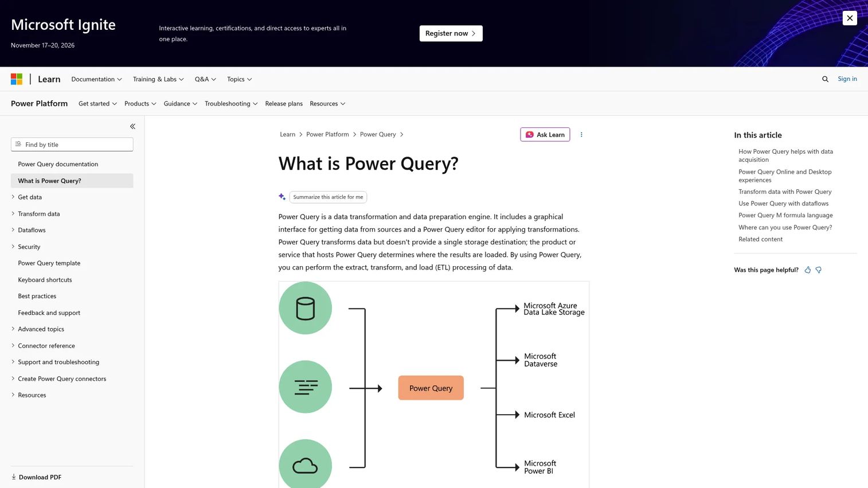Click the Microsoft logo icon
Screen dimensions: 868x488
click(x=17, y=79)
